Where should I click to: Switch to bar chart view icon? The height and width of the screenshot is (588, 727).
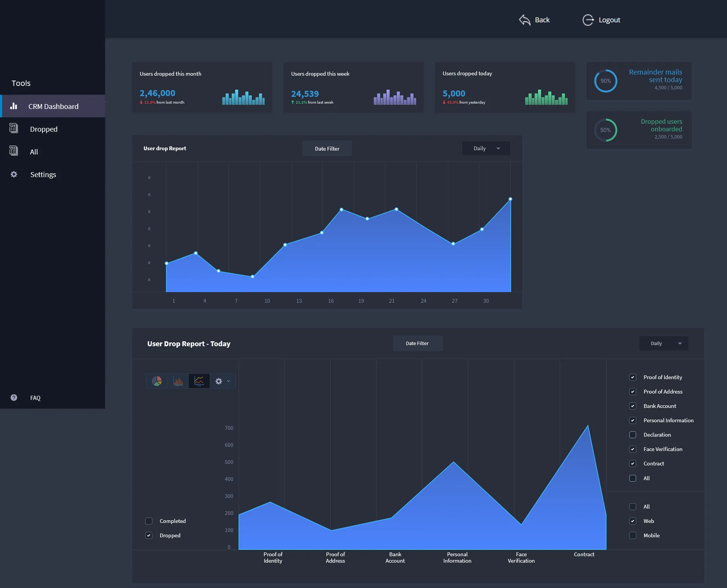[178, 381]
